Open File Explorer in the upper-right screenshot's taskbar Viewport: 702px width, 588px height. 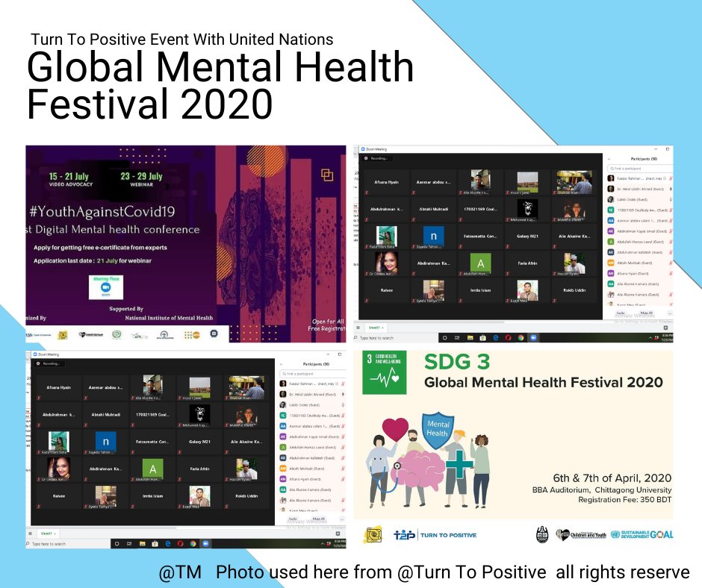[x=470, y=338]
